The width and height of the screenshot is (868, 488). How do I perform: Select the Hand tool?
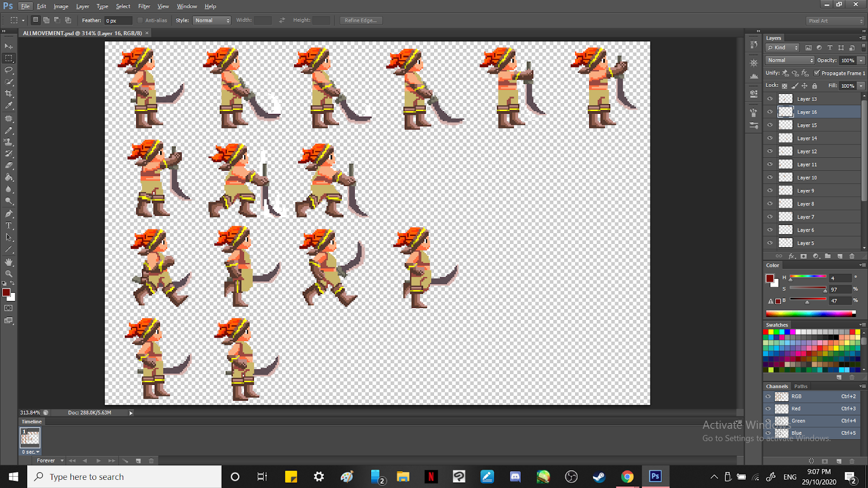[9, 262]
